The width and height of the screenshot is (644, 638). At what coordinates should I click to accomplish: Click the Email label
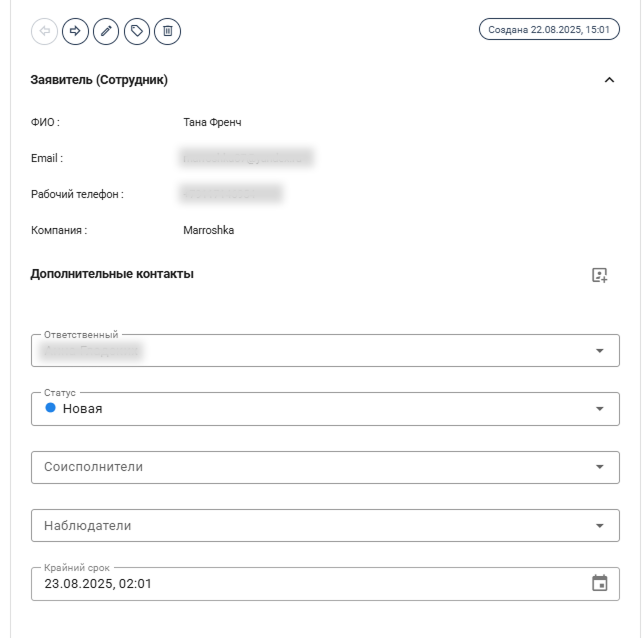[x=47, y=158]
